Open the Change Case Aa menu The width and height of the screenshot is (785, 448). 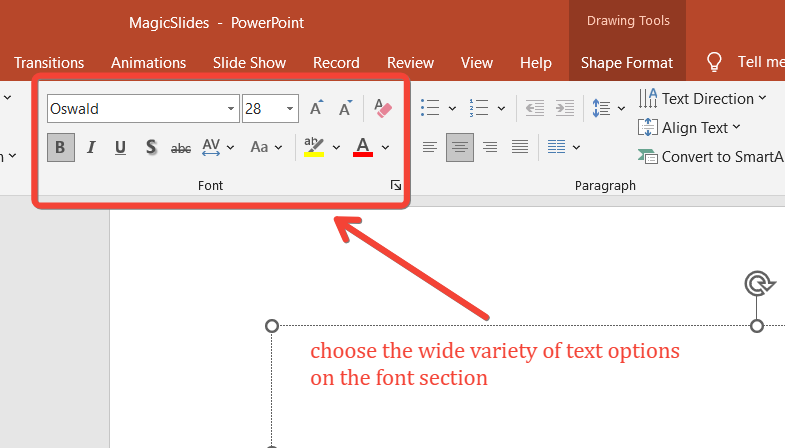click(x=259, y=147)
